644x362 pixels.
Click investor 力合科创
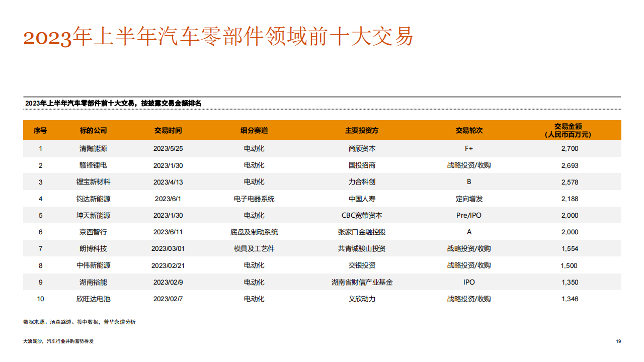362,182
